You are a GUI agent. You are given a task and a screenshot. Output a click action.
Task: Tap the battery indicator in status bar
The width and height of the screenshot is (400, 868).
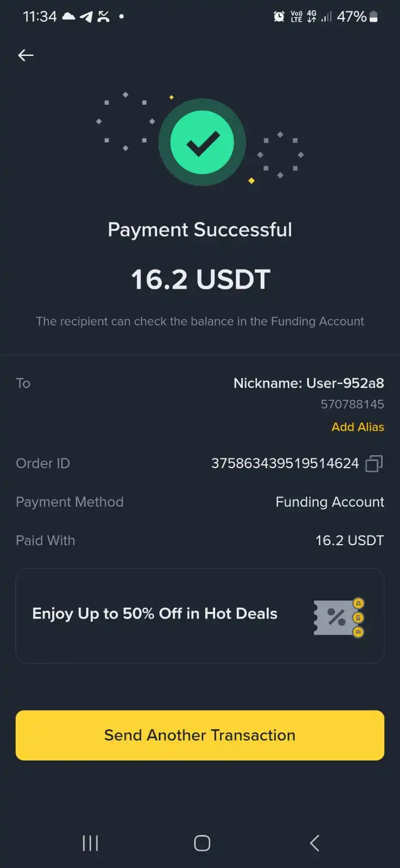[373, 17]
